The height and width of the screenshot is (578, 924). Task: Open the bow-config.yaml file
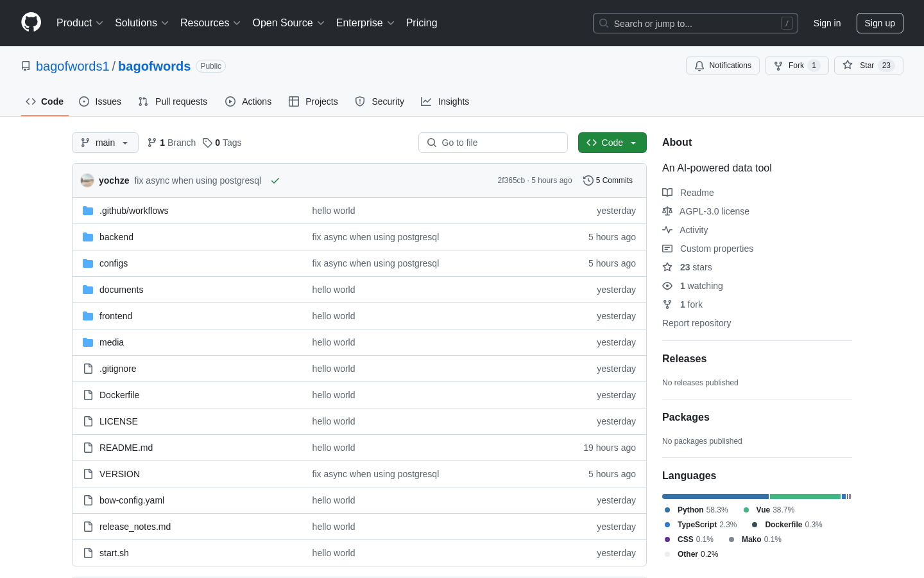pyautogui.click(x=132, y=500)
